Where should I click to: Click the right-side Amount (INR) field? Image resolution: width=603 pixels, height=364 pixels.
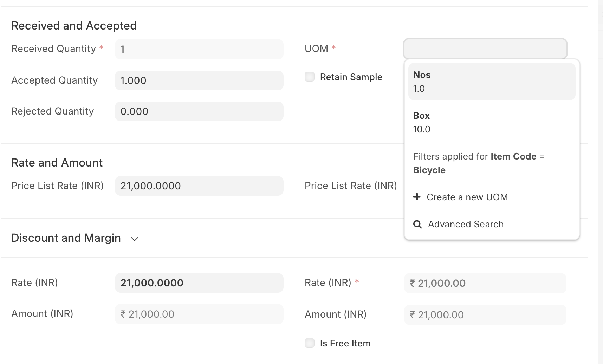pos(485,315)
